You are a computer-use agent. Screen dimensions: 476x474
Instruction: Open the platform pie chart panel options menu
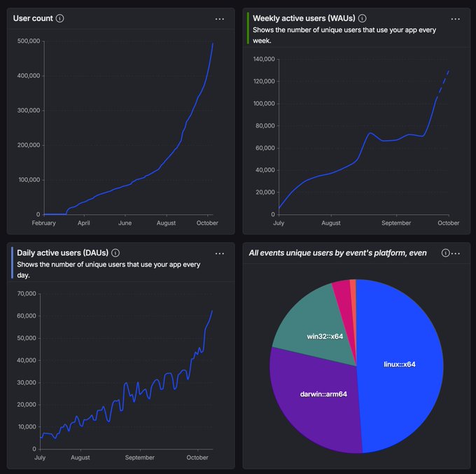click(x=456, y=253)
